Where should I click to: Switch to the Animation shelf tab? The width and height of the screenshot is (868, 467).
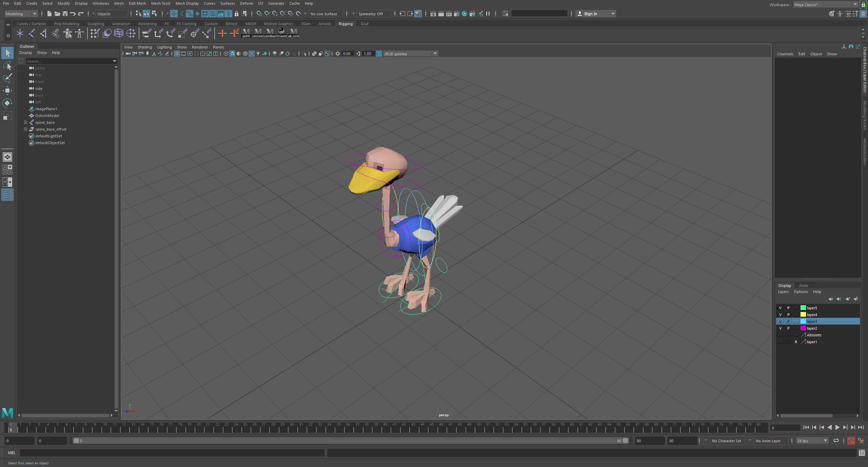tap(121, 24)
